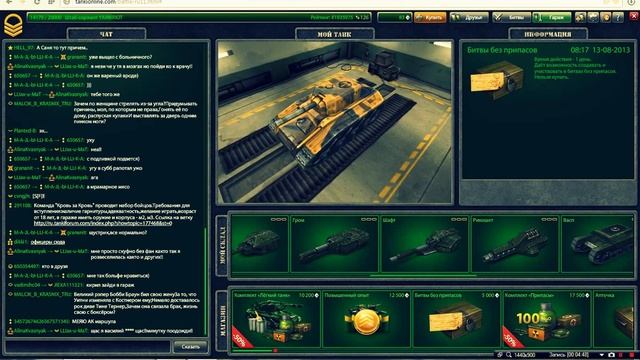Click chat nickname congle
This screenshot has width=640, height=360.
[x=22, y=196]
